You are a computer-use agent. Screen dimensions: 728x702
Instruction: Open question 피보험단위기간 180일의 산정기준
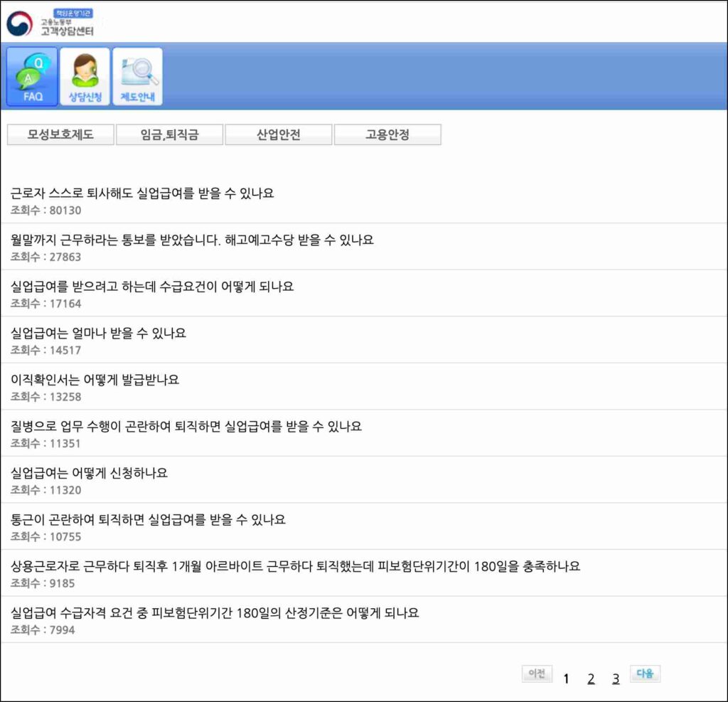[215, 613]
